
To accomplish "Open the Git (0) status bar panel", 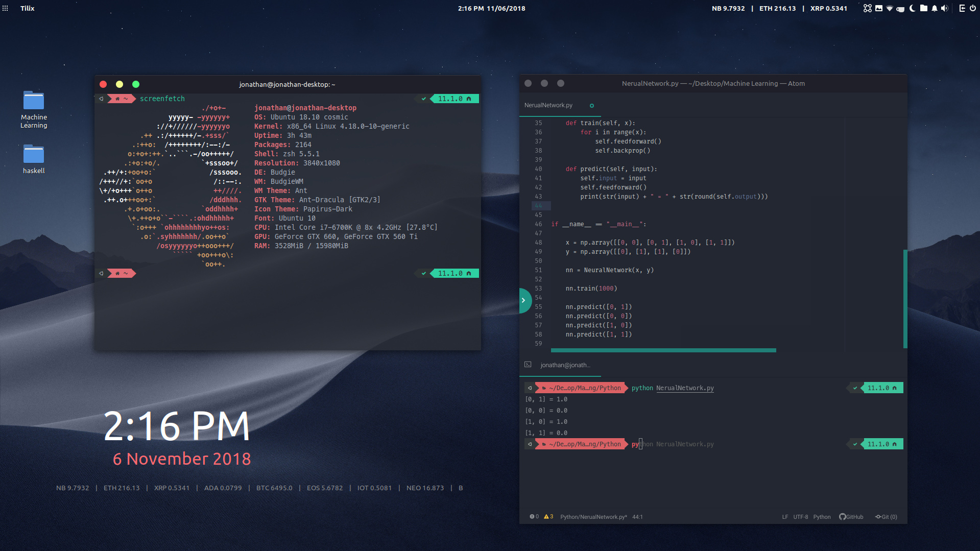I will (x=886, y=517).
